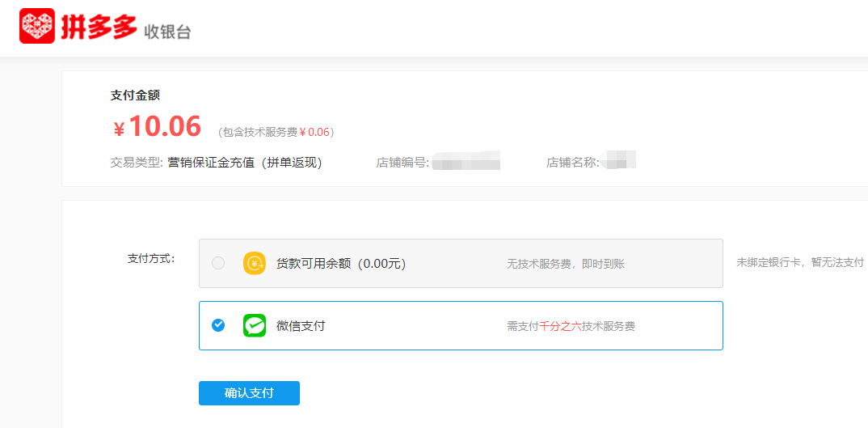The image size is (868, 428).
Task: Click the 包含技术服务费 ¥0.06 note
Action: (276, 132)
